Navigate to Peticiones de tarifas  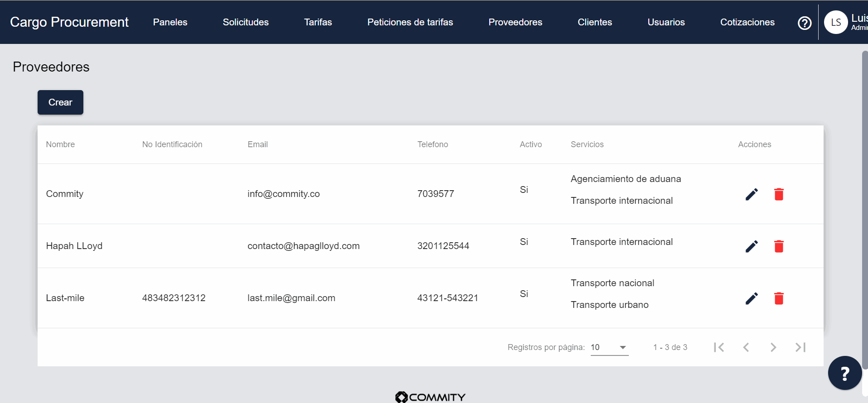(x=410, y=22)
